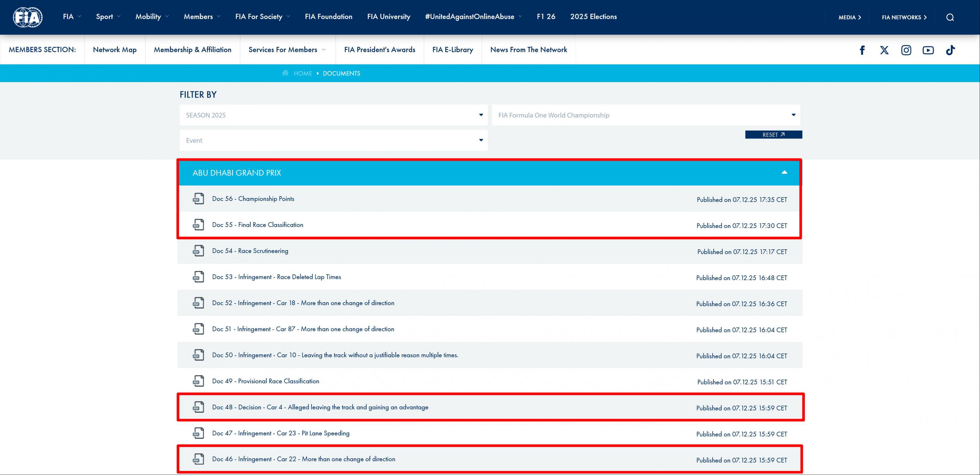Go to FIA Foundation

[x=328, y=16]
